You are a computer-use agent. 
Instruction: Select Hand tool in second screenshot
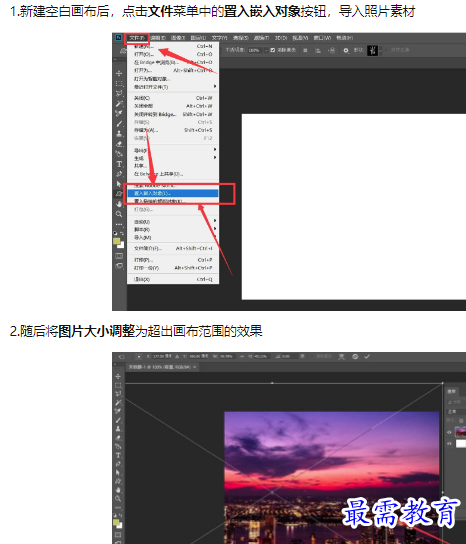tap(118, 490)
